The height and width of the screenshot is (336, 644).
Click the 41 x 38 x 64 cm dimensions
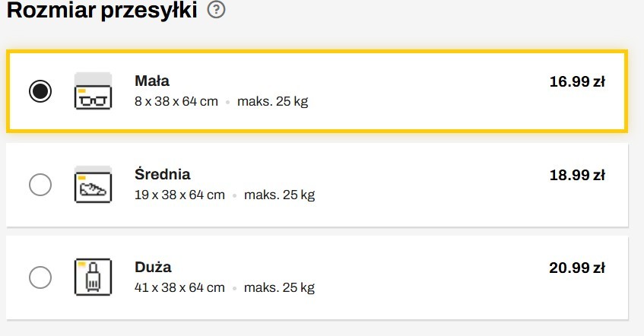(179, 287)
